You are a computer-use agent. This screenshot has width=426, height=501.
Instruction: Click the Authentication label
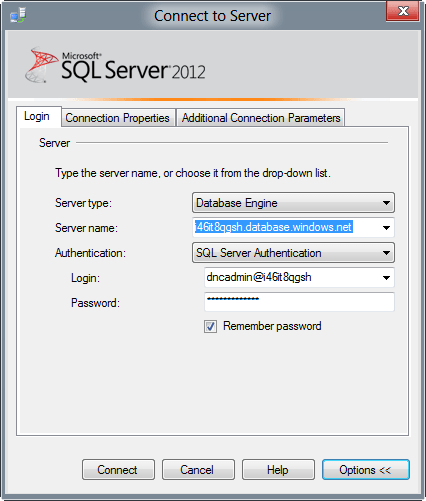90,253
